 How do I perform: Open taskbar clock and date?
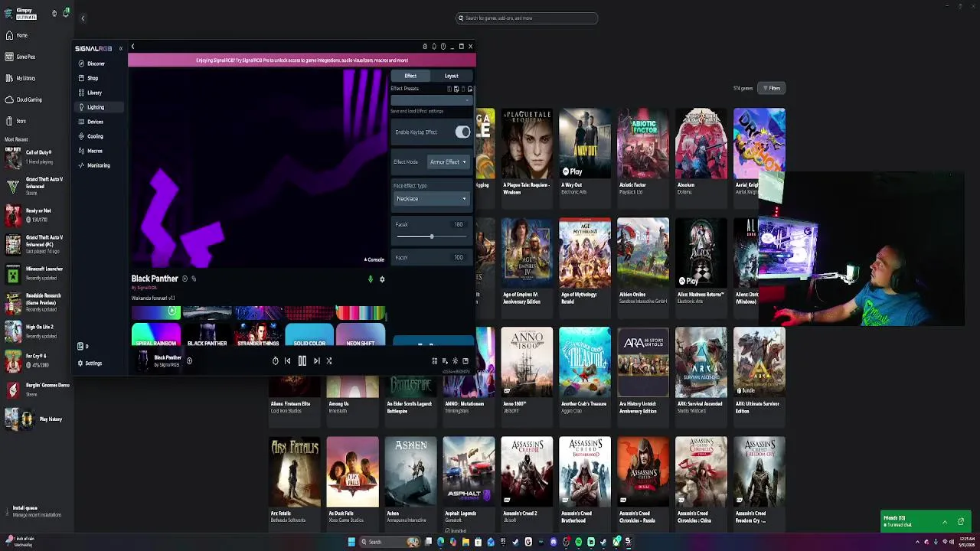coord(967,542)
